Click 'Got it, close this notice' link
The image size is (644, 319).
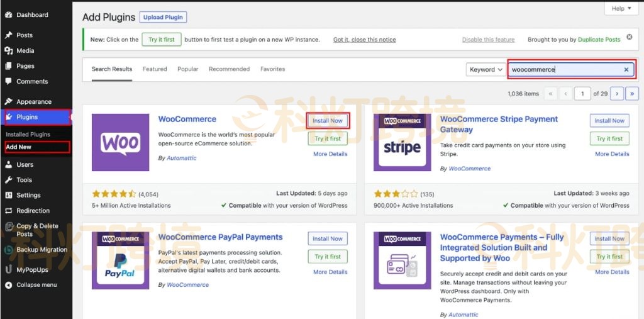coord(364,40)
